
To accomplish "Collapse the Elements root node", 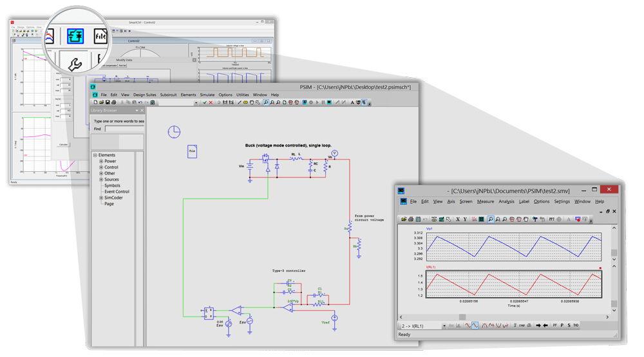I will tap(95, 155).
